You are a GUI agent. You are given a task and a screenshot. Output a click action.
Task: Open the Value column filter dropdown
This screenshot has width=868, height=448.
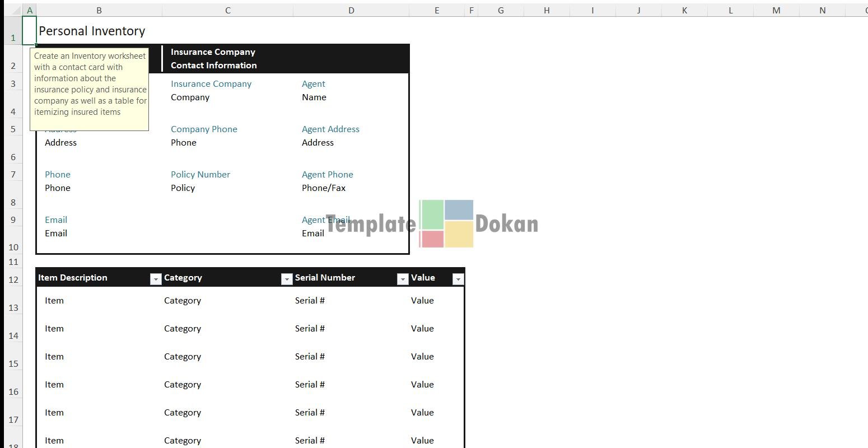pos(458,279)
